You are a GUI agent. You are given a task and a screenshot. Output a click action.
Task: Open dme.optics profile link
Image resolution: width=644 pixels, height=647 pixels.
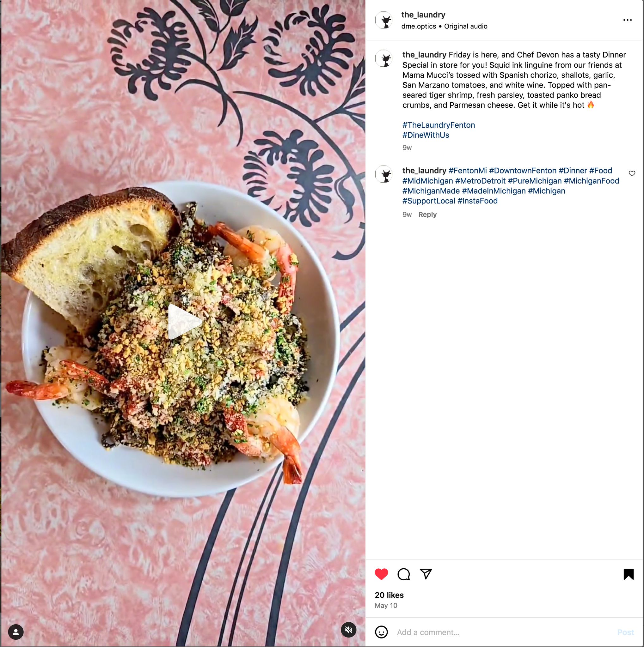point(419,26)
